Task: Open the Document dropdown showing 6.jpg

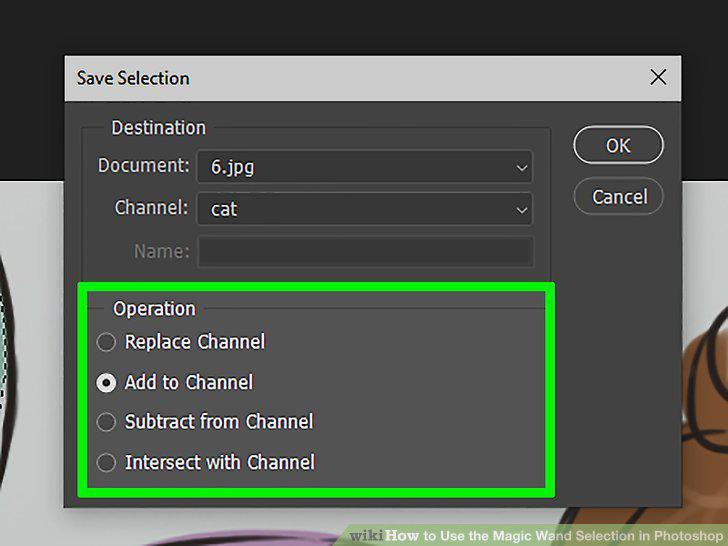Action: 365,167
